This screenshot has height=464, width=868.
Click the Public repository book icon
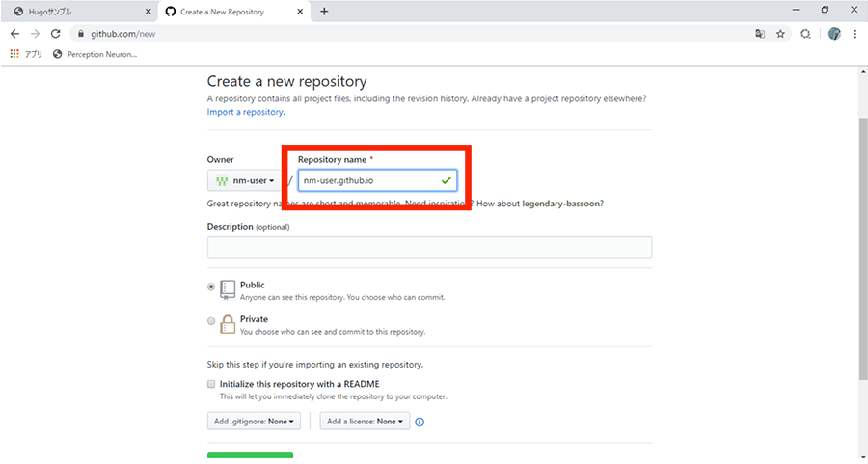(x=228, y=289)
